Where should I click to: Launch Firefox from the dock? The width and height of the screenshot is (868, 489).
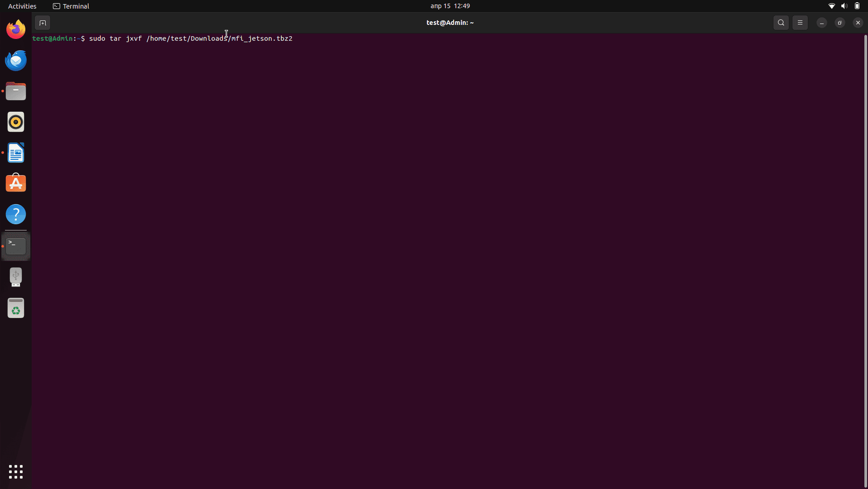tap(16, 29)
